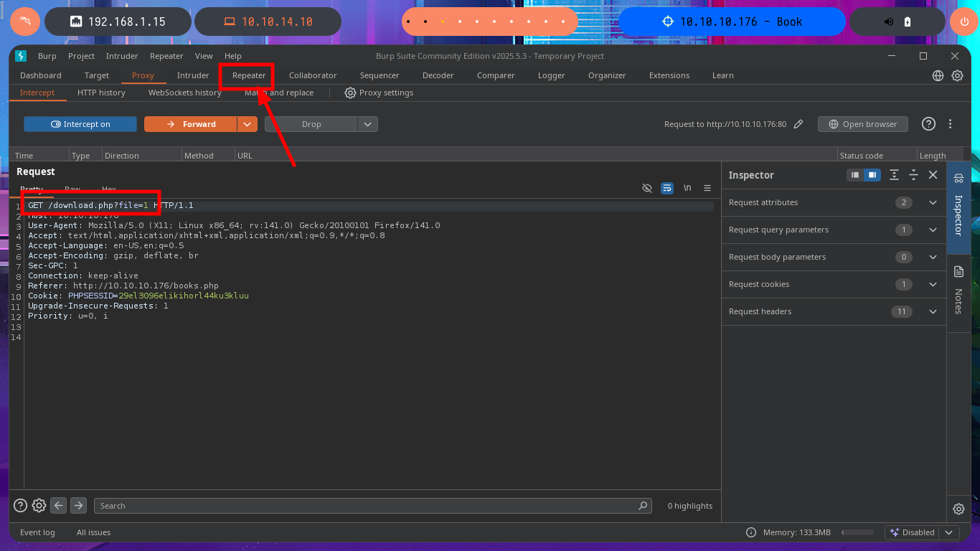Open the View menu
This screenshot has width=980, height=551.
(x=204, y=56)
